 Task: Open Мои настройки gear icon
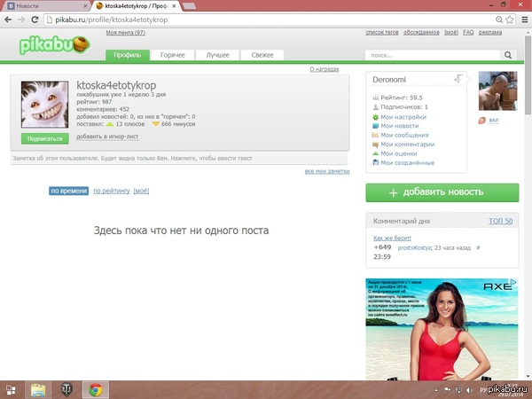point(376,117)
